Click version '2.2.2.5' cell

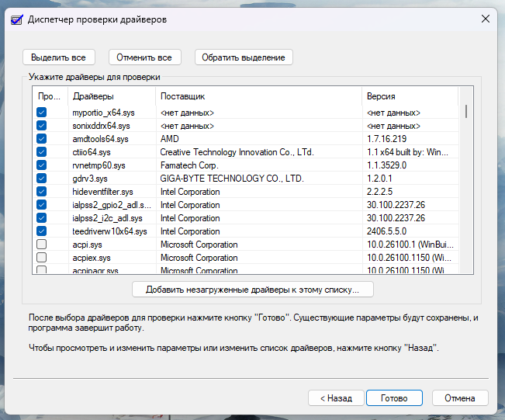pyautogui.click(x=379, y=192)
